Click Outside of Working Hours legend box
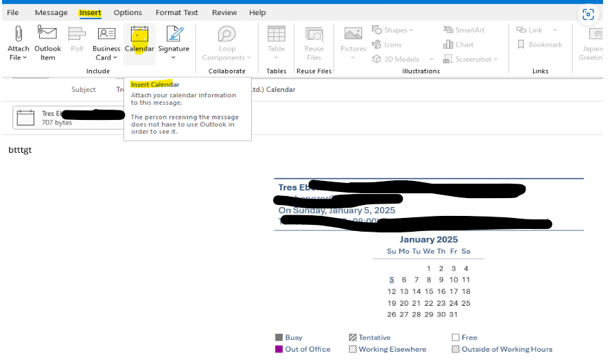The image size is (614, 364). 456,349
